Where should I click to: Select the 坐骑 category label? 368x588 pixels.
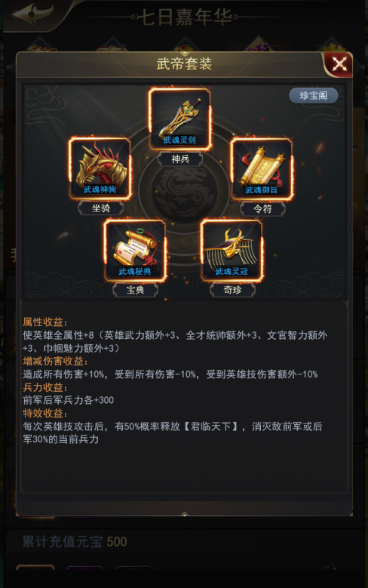click(101, 208)
